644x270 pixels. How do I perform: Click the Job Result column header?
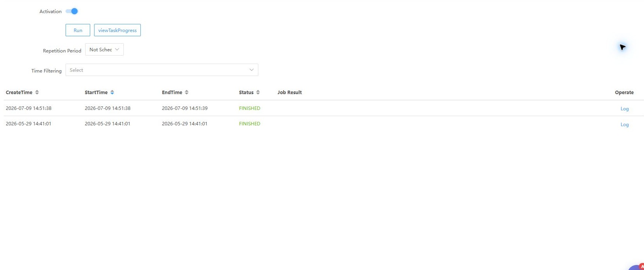click(290, 92)
